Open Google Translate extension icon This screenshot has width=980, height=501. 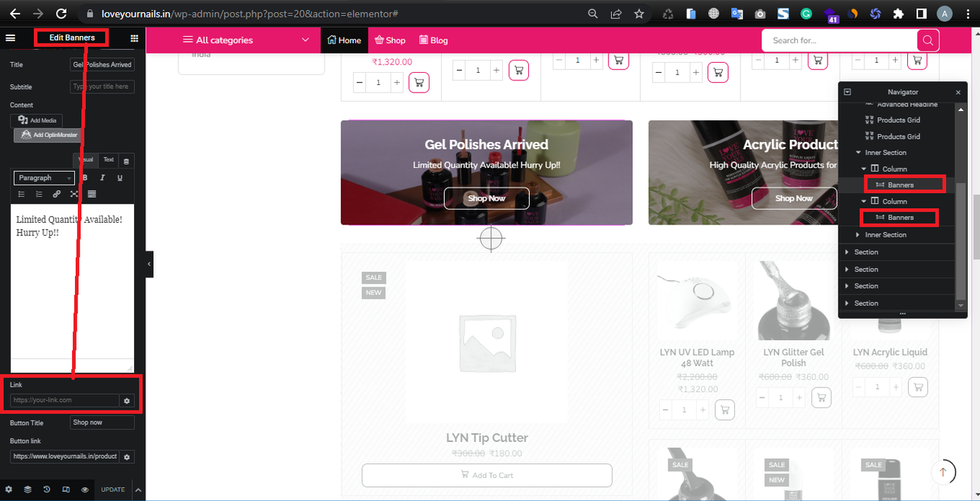(x=737, y=14)
